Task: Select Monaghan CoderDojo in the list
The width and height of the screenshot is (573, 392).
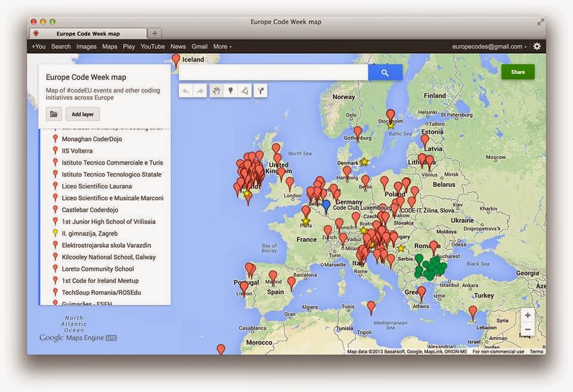Action: pyautogui.click(x=92, y=139)
